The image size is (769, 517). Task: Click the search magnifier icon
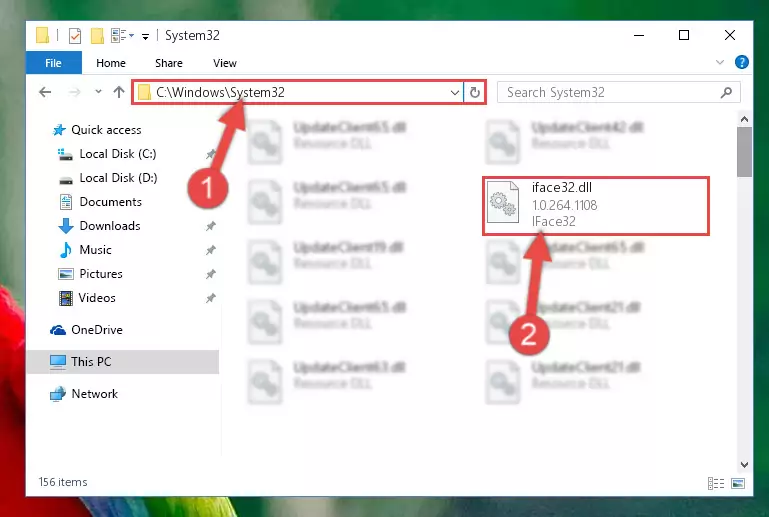726,92
